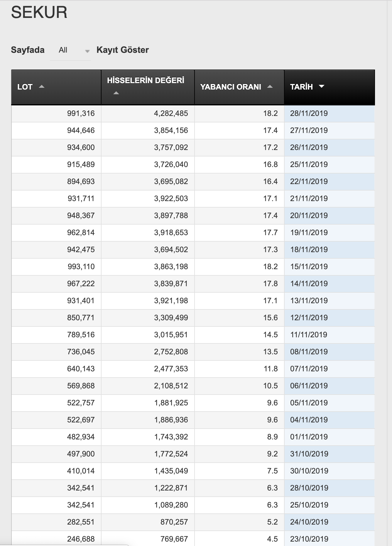Click lot value 522,757
This screenshot has height=546, width=392.
tap(81, 403)
